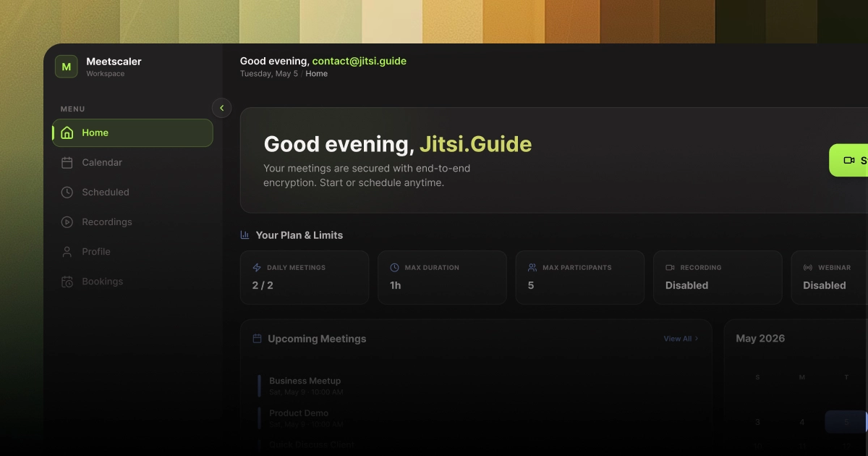Click the 5 max participants value
Image resolution: width=868 pixels, height=456 pixels.
531,285
